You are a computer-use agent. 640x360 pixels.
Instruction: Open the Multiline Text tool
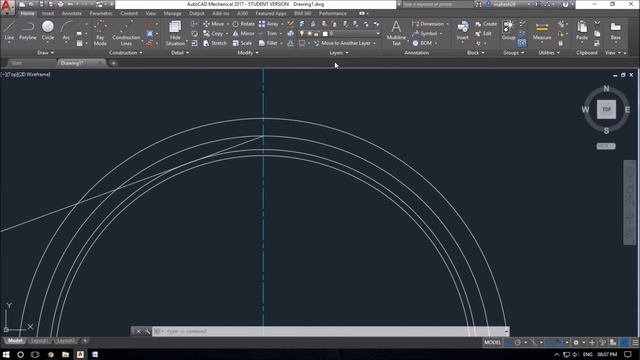click(396, 33)
